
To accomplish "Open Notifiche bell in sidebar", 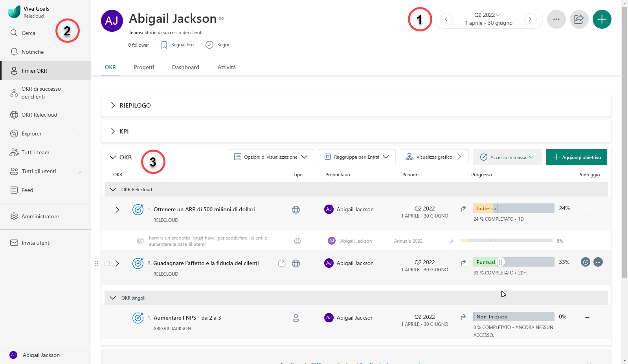I will [x=27, y=52].
